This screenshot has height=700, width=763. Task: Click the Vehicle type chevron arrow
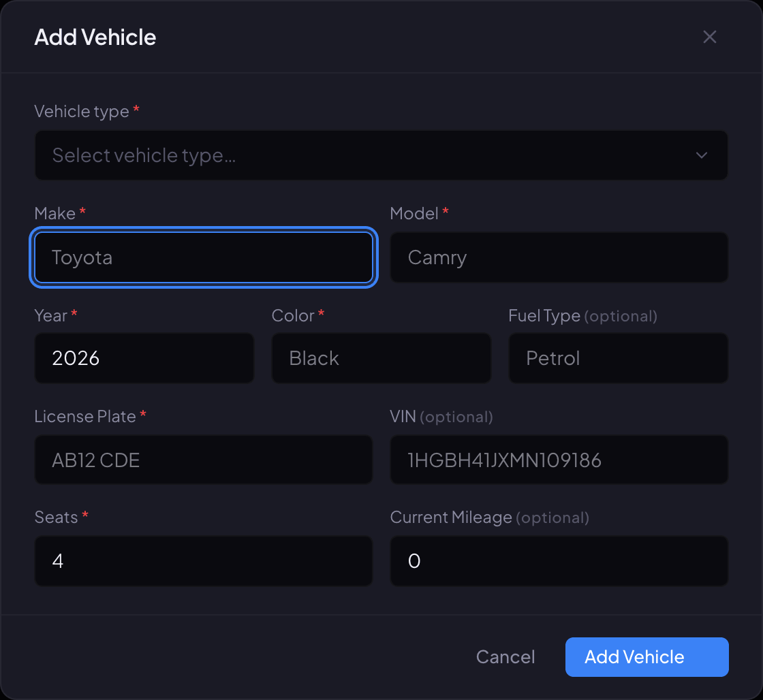click(702, 155)
